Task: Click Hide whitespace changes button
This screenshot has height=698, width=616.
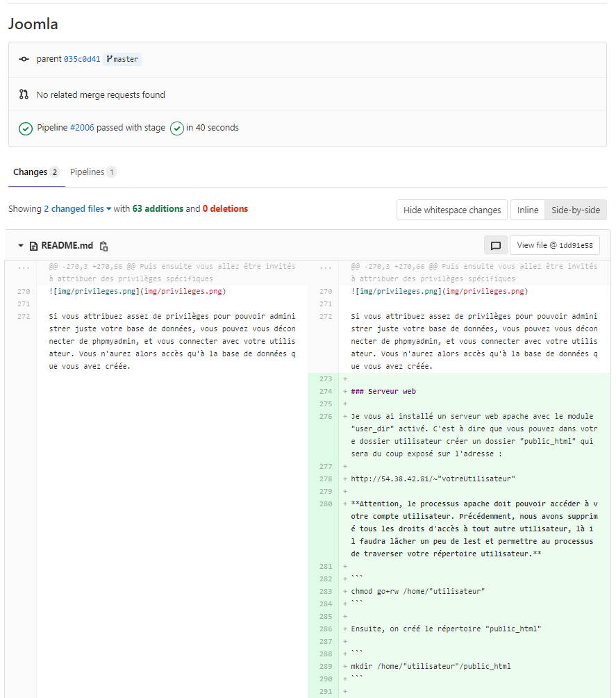Action: click(x=452, y=210)
